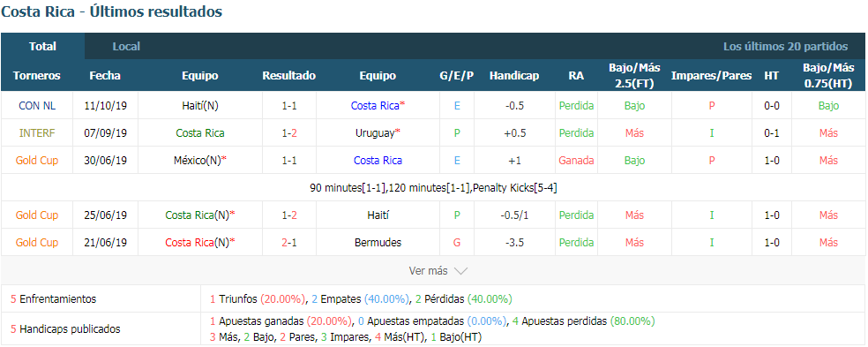Open the Uruguay team link

[x=375, y=133]
